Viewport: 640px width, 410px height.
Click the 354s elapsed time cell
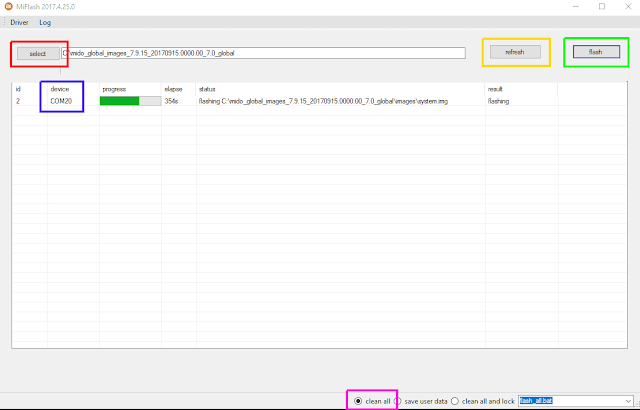[x=171, y=101]
